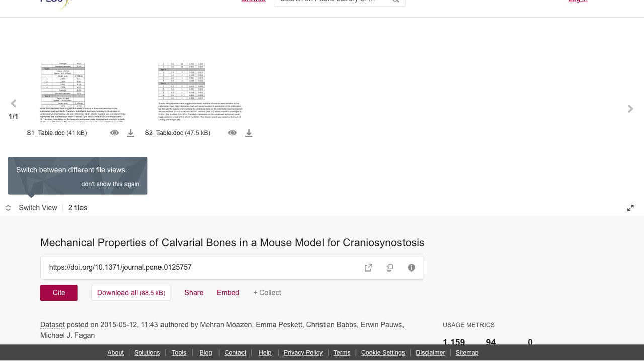Viewport: 644px width, 362px height.
Task: Go to the previous file page arrow
Action: (14, 104)
